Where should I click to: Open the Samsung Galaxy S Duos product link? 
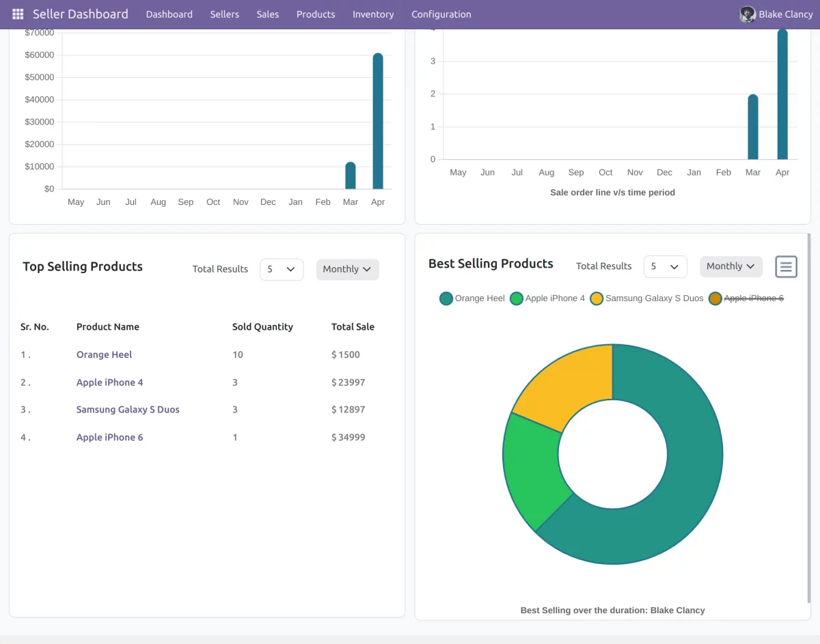click(x=128, y=409)
